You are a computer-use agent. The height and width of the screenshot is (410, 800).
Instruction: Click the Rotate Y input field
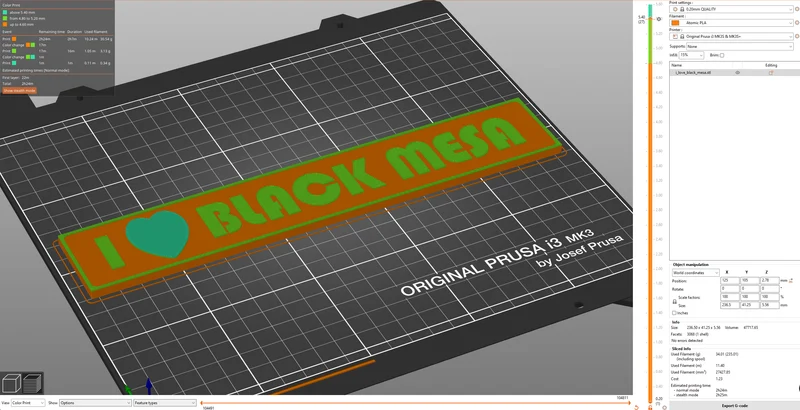749,289
